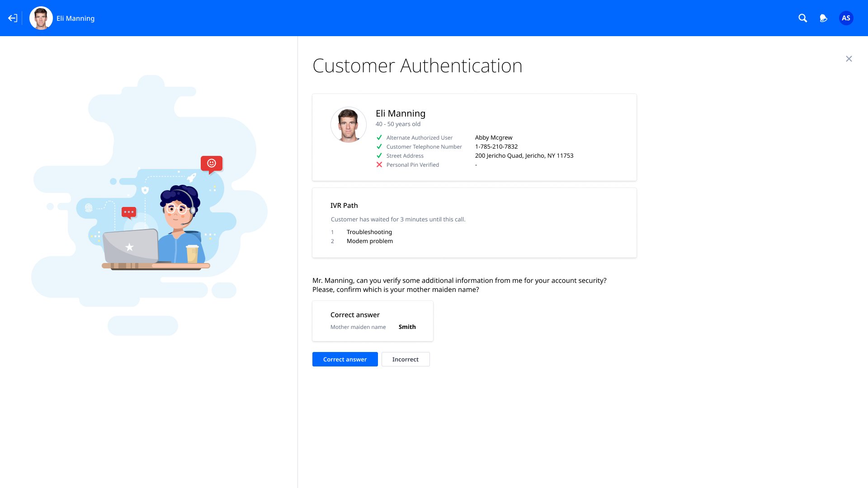Click Eli Manning's profile photo in card
This screenshot has height=488, width=868.
349,125
